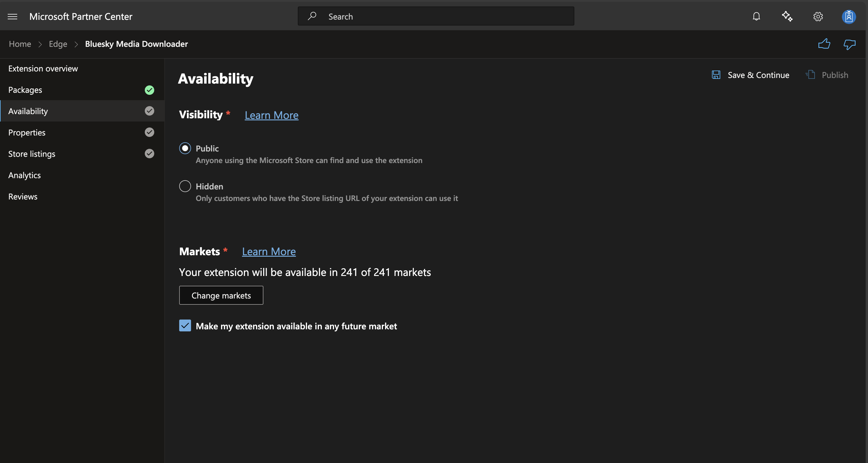Image resolution: width=868 pixels, height=463 pixels.
Task: Open notifications bell
Action: coord(756,16)
